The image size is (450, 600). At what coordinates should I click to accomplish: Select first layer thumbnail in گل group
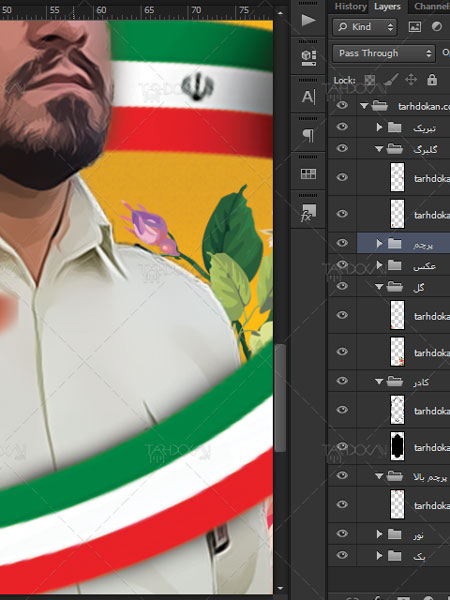click(397, 315)
